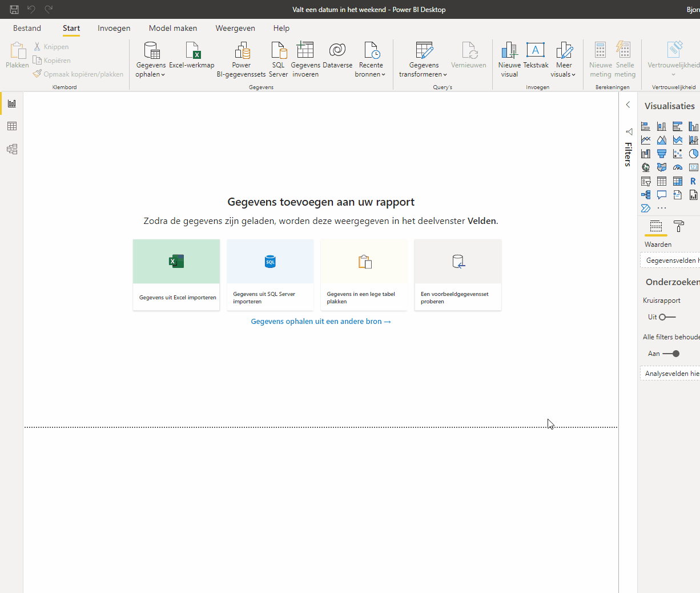Click Nieuwe visual button
The image size is (700, 593).
(x=509, y=59)
